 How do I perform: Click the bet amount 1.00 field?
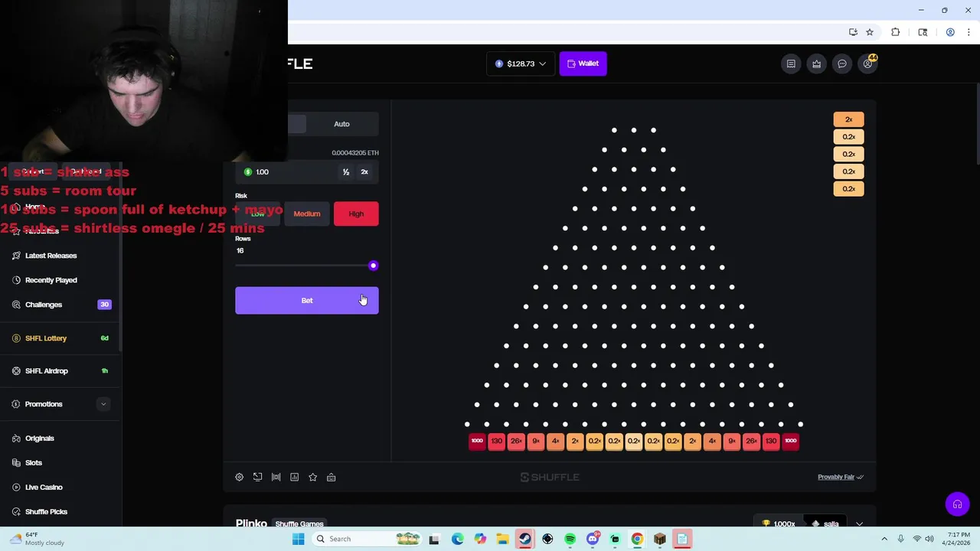point(287,172)
